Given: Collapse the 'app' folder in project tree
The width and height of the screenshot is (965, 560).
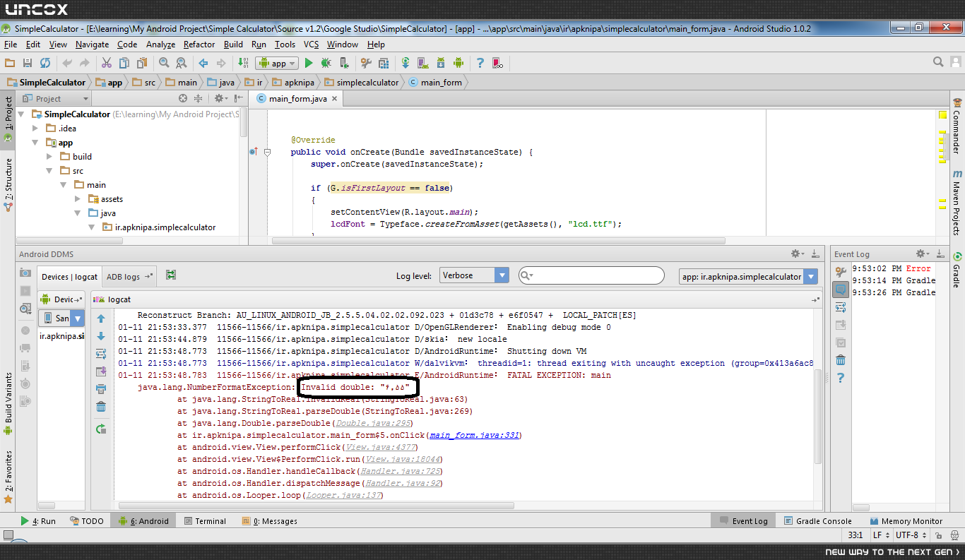Looking at the screenshot, I should pyautogui.click(x=36, y=143).
